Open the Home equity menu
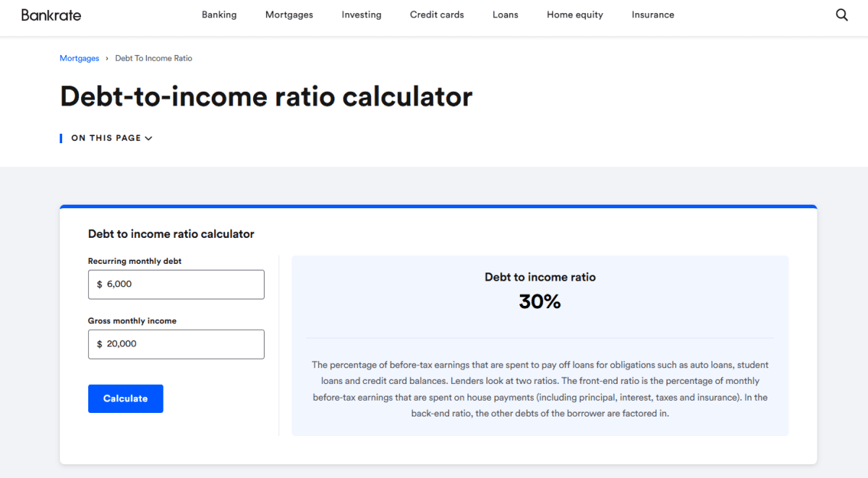 click(x=575, y=15)
